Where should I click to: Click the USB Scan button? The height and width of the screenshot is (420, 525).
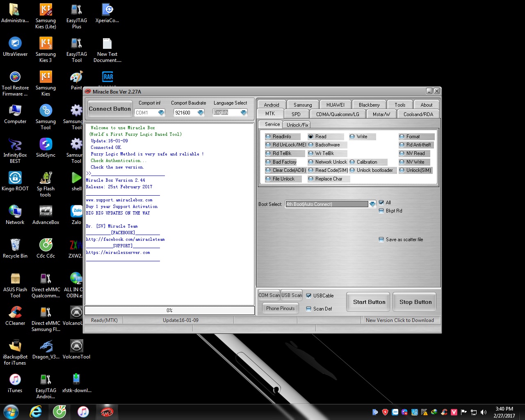pos(292,295)
